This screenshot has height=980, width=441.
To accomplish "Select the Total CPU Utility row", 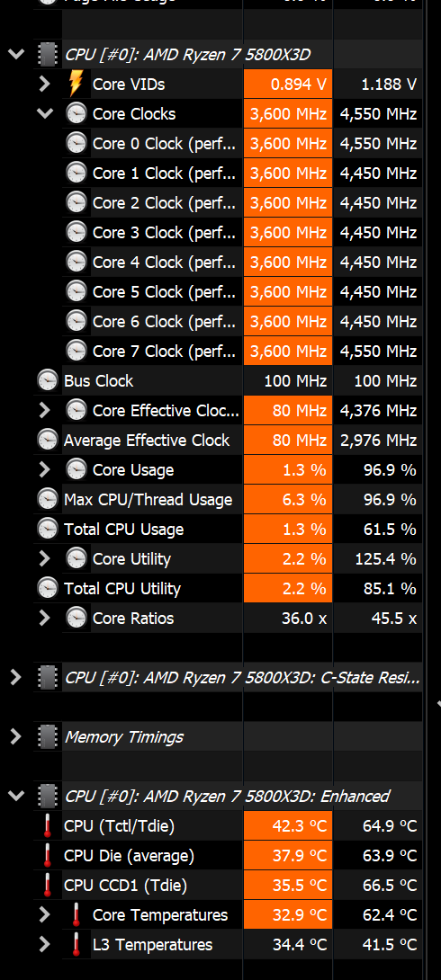I will point(228,588).
